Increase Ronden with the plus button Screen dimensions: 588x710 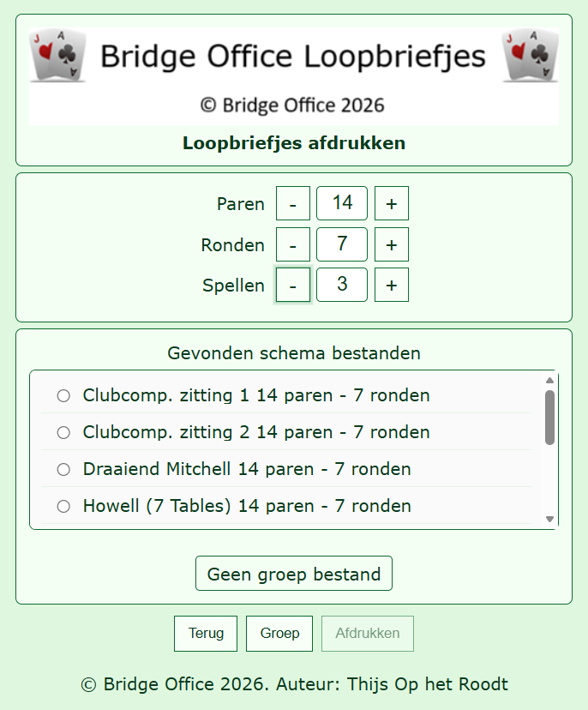click(392, 244)
